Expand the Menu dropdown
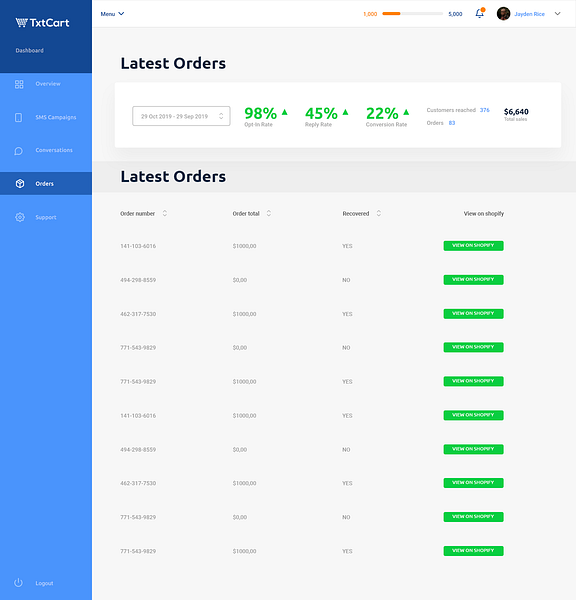576x600 pixels. tap(112, 14)
